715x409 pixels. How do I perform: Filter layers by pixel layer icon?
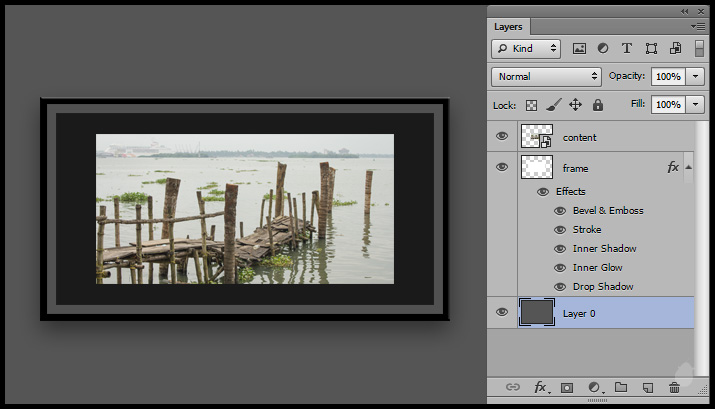[579, 48]
